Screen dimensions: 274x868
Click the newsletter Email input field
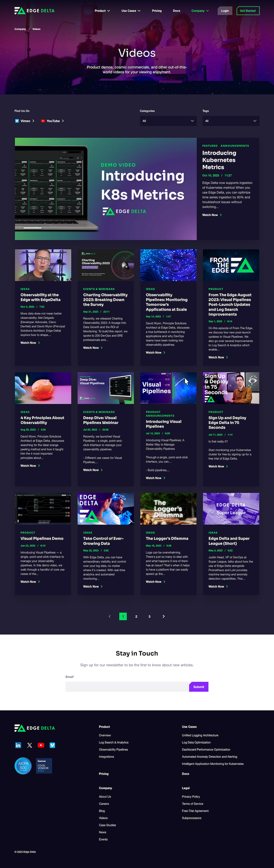click(x=127, y=687)
